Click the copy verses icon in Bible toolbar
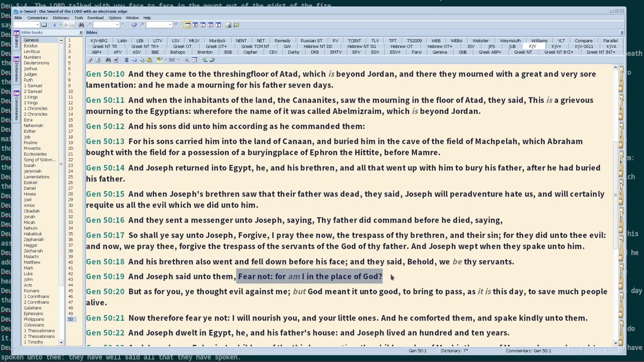 pyautogui.click(x=134, y=60)
